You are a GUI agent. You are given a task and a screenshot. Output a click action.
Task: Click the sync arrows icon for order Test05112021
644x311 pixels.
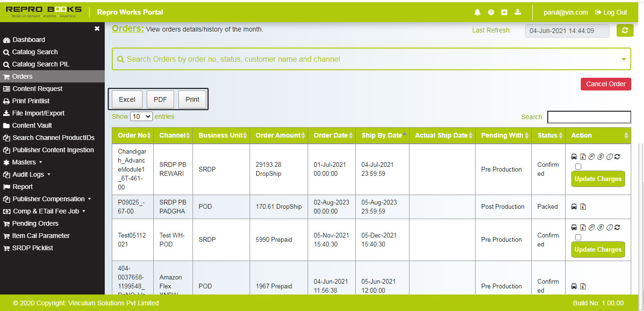[617, 227]
